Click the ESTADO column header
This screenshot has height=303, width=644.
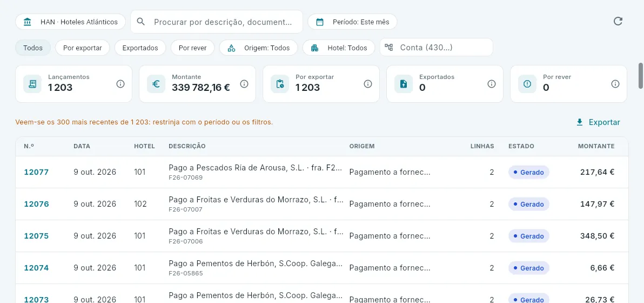521,146
